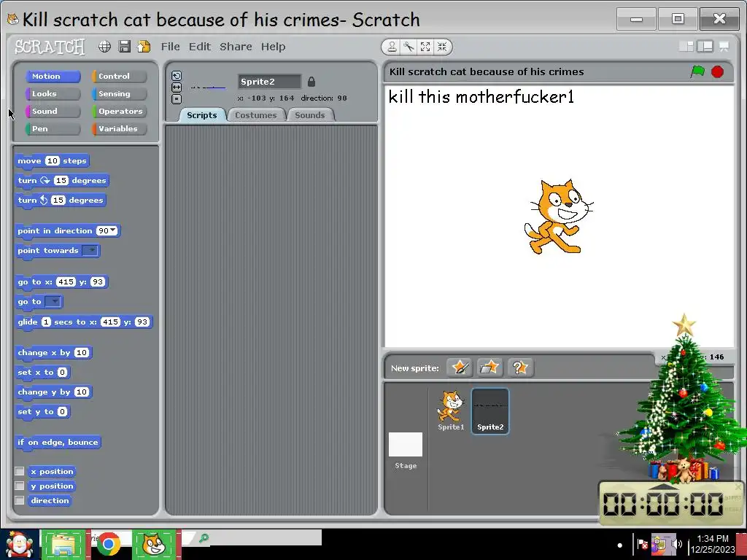Select the Operators block category
Viewport: 747px width, 560px height.
[119, 112]
